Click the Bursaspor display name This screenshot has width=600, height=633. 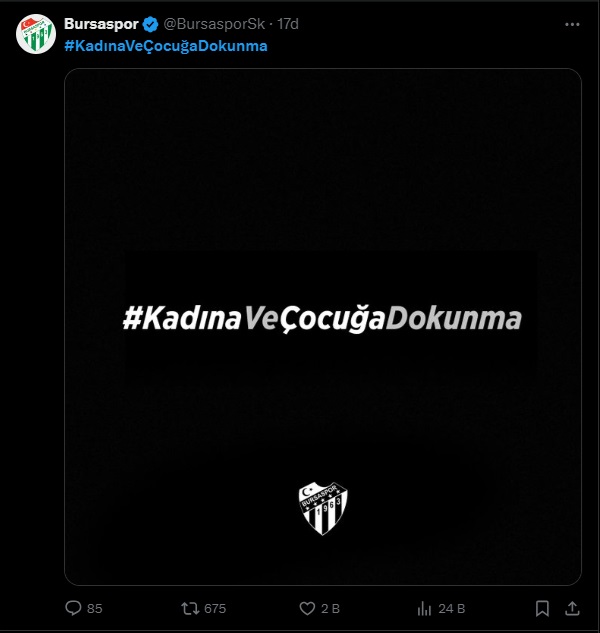pos(101,24)
